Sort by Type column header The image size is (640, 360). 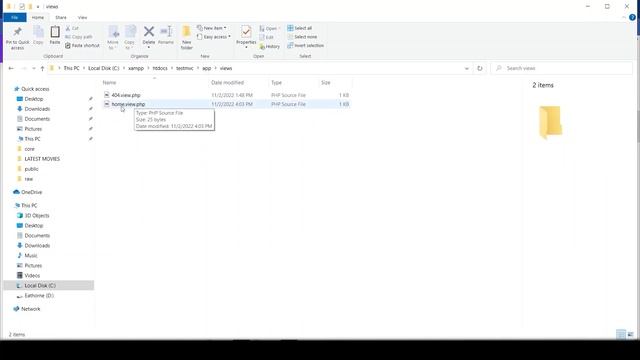click(x=277, y=83)
